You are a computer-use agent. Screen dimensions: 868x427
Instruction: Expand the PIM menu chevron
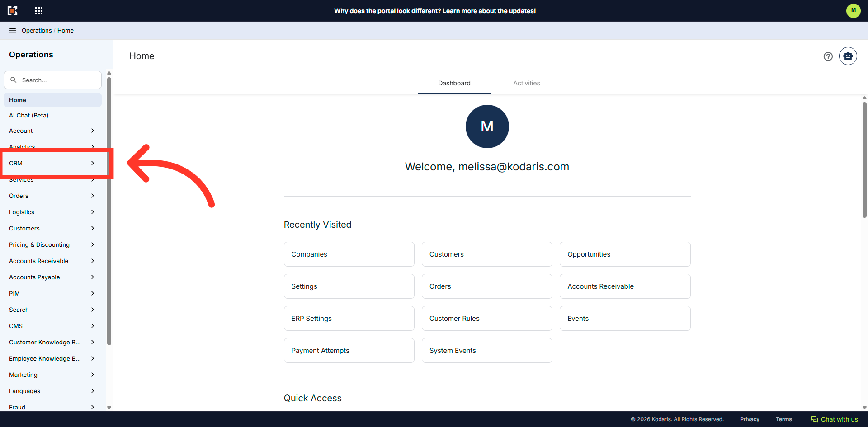pyautogui.click(x=93, y=293)
